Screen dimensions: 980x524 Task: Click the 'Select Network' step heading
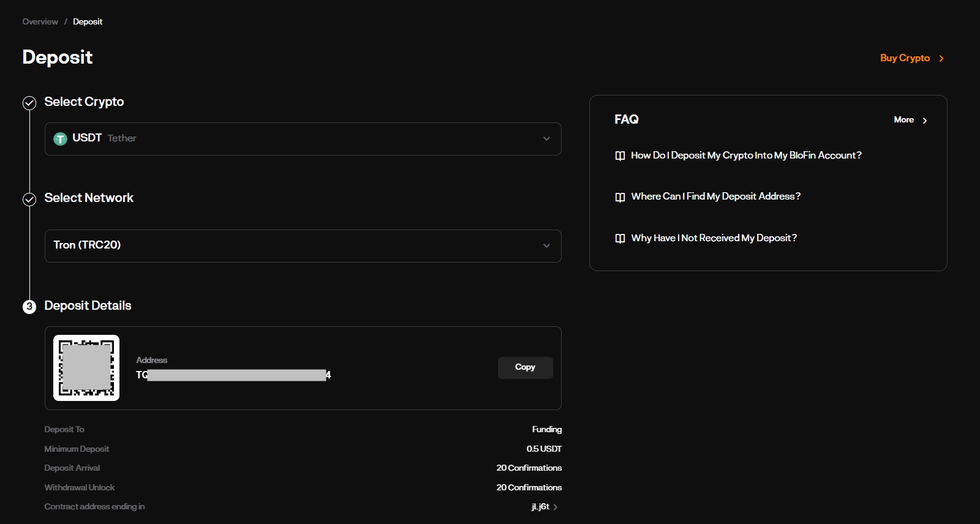89,198
